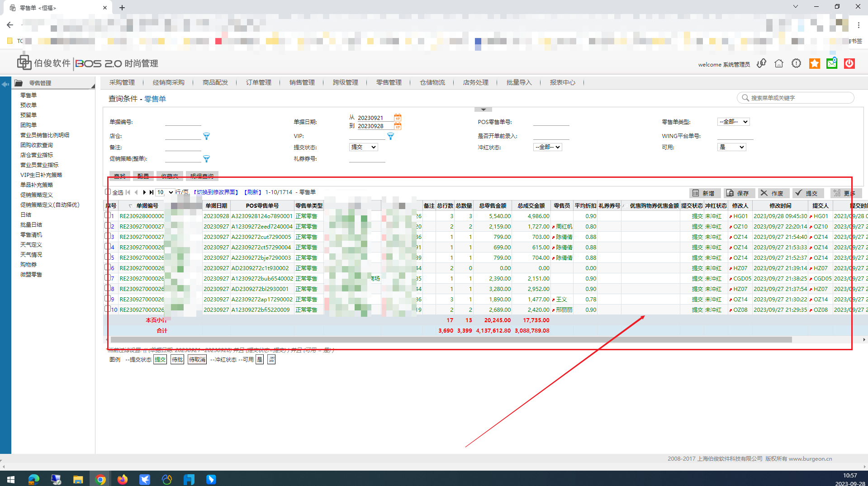Image resolution: width=868 pixels, height=486 pixels.
Task: Open the 采购管理 menu
Action: click(x=122, y=82)
